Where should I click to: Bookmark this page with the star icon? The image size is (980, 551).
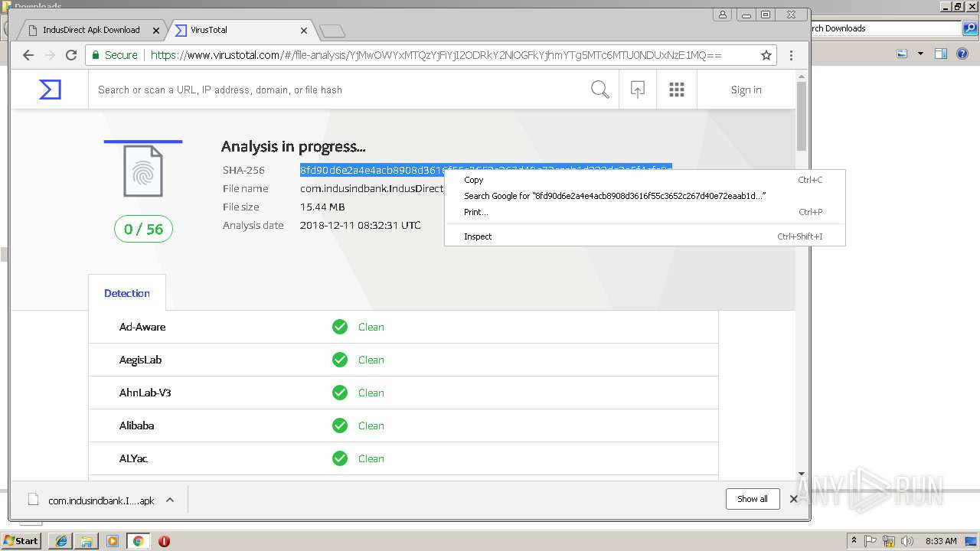766,55
